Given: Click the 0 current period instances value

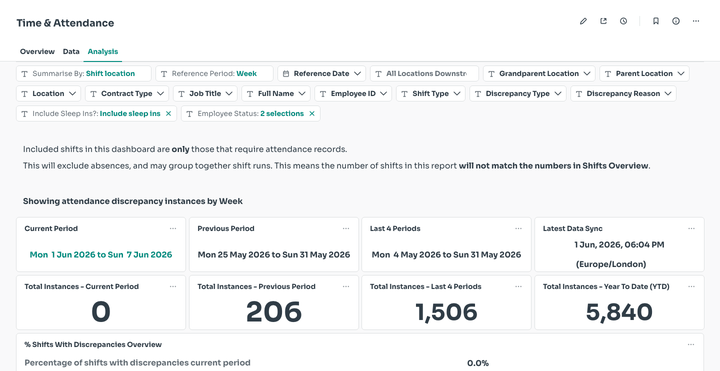Looking at the screenshot, I should click(x=101, y=312).
